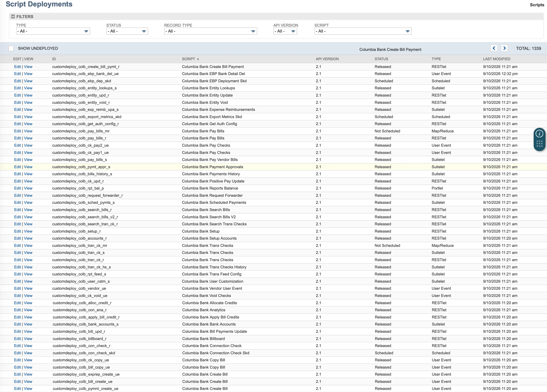Collapse the FILTERS section minus icon
Screen dimensions: 547x392
[x=13, y=17]
